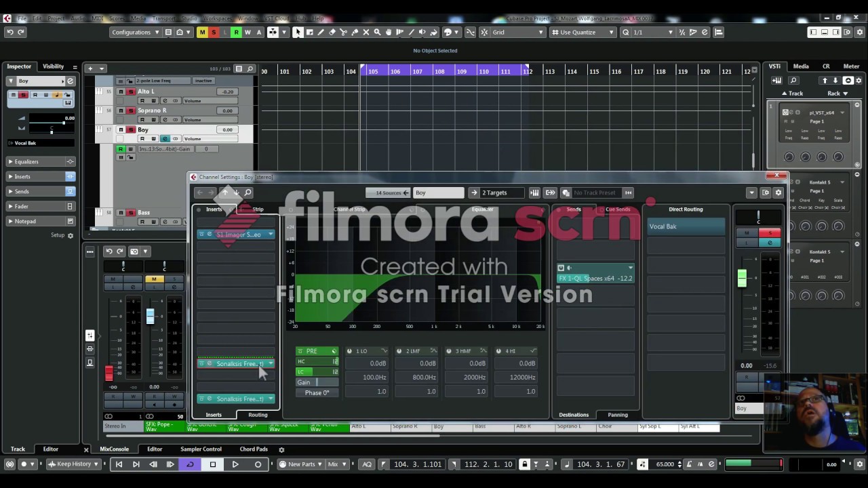Click the Record transport button
The width and height of the screenshot is (868, 488).
pyautogui.click(x=258, y=464)
